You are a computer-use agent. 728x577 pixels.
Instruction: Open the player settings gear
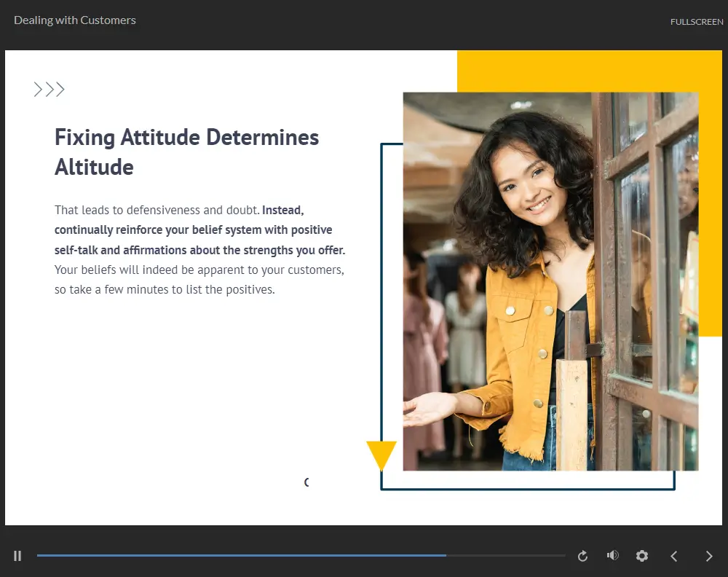click(641, 556)
